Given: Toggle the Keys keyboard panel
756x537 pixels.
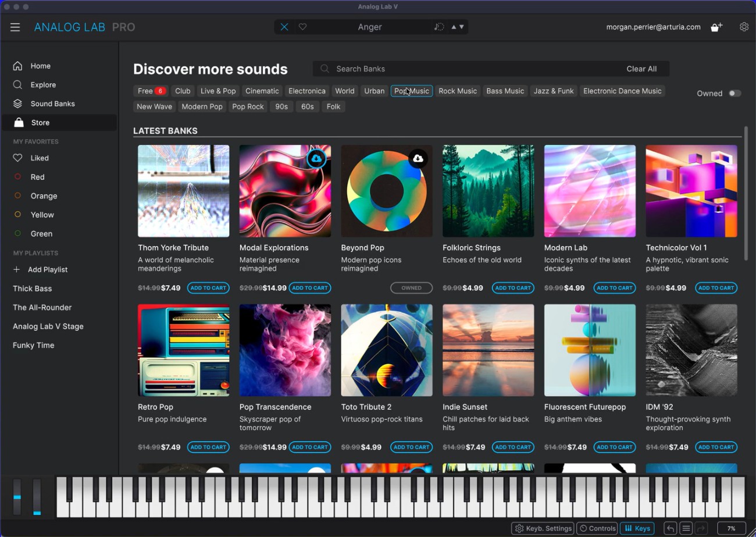Looking at the screenshot, I should pyautogui.click(x=637, y=528).
